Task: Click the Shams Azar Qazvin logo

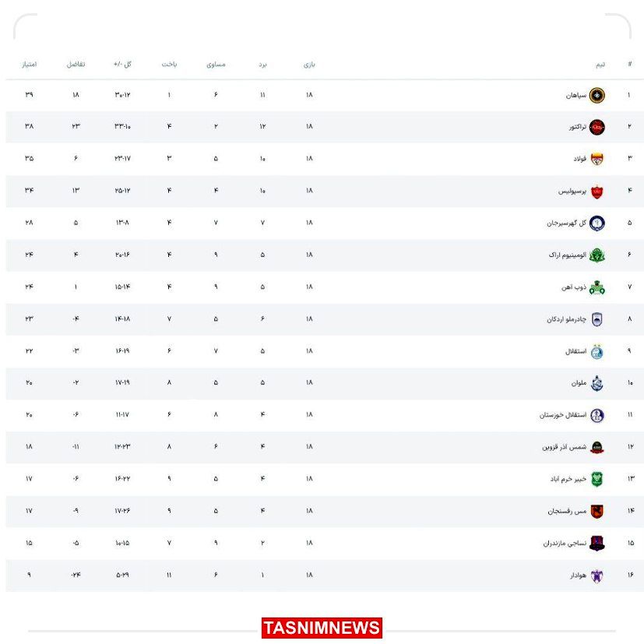Action: pyautogui.click(x=596, y=447)
